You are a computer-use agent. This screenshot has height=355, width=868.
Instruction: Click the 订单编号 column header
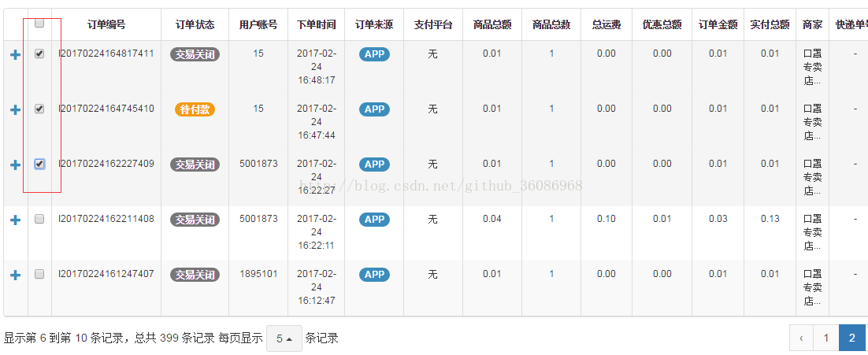pos(106,24)
